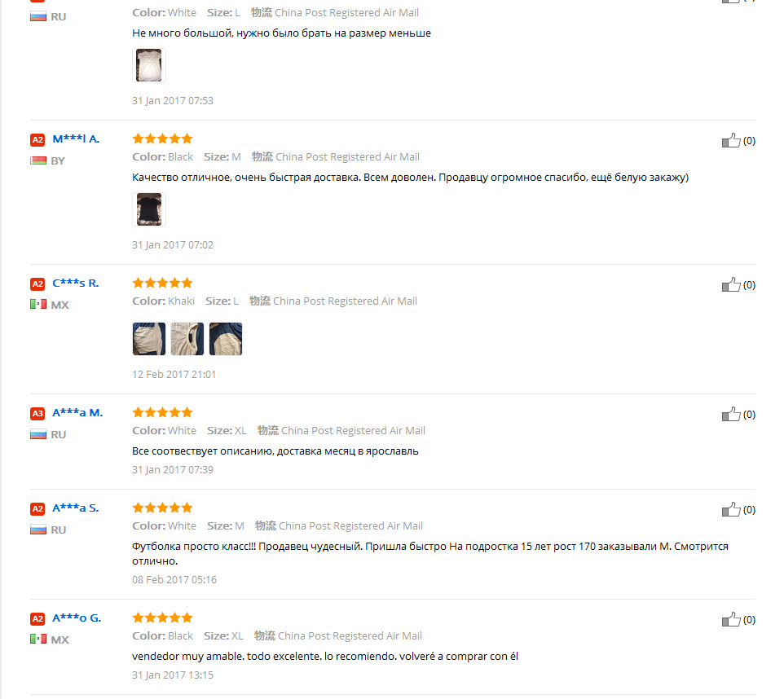This screenshot has height=699, width=784.
Task: Click five-star rating on A***o G.'s review
Action: [x=162, y=618]
